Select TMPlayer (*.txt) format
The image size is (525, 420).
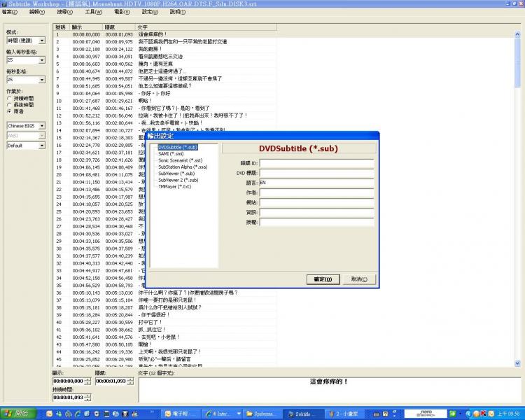(x=174, y=187)
